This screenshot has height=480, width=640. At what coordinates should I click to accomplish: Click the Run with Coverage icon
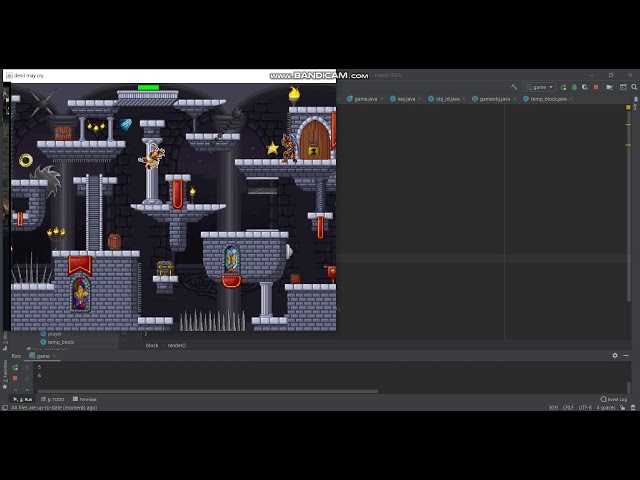(585, 87)
